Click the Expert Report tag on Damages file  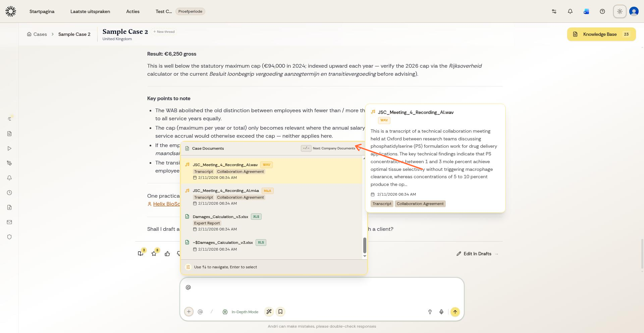click(207, 223)
